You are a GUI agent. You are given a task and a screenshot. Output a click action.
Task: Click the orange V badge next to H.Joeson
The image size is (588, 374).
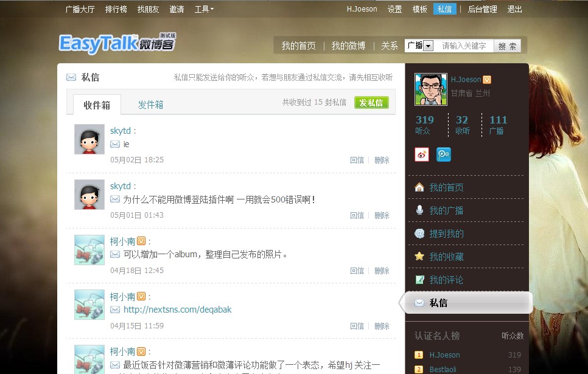click(486, 78)
